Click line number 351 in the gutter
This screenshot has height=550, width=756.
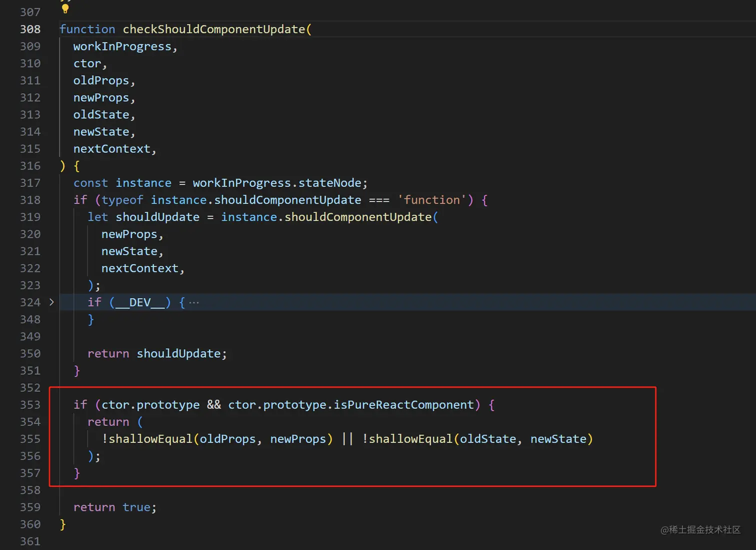point(30,370)
